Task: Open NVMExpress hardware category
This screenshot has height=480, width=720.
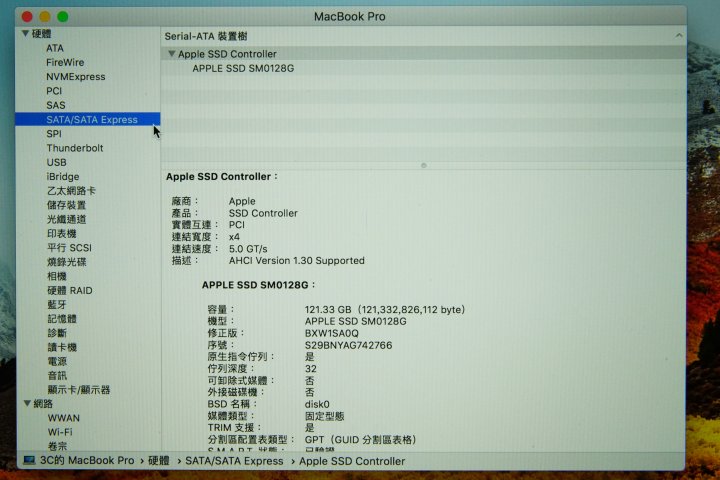Action: coord(75,76)
